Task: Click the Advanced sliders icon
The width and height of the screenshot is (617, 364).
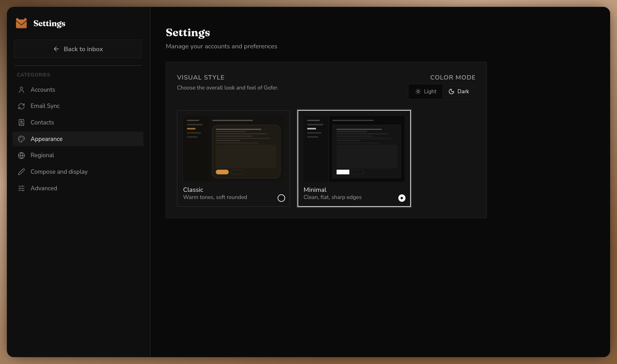Action: tap(21, 188)
